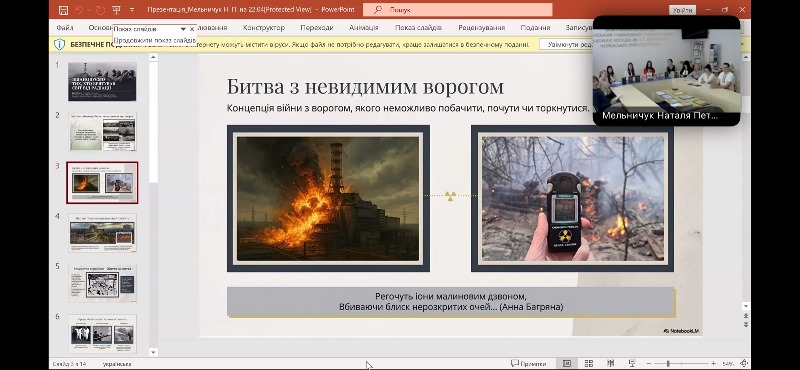Close the Показ слайдів popup
This screenshot has height=370, width=800.
point(192,30)
